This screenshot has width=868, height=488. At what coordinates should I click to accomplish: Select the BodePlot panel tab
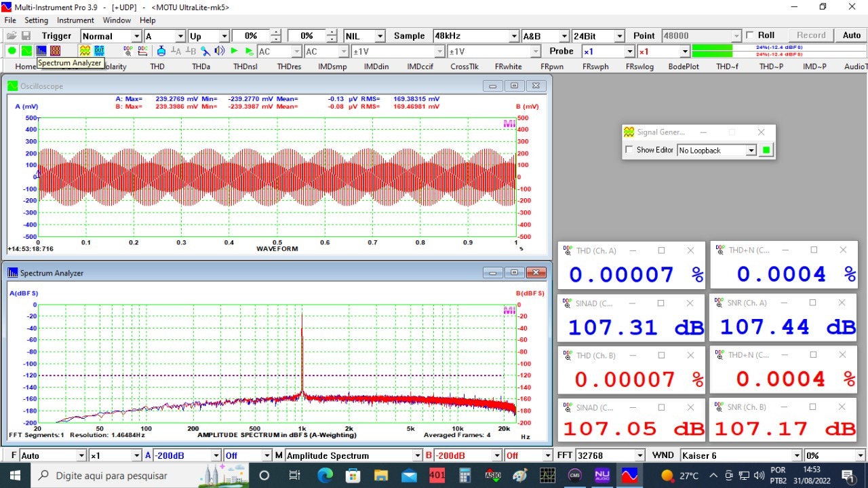684,67
